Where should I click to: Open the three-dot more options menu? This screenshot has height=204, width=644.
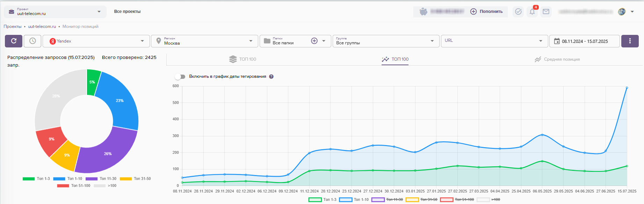click(630, 41)
